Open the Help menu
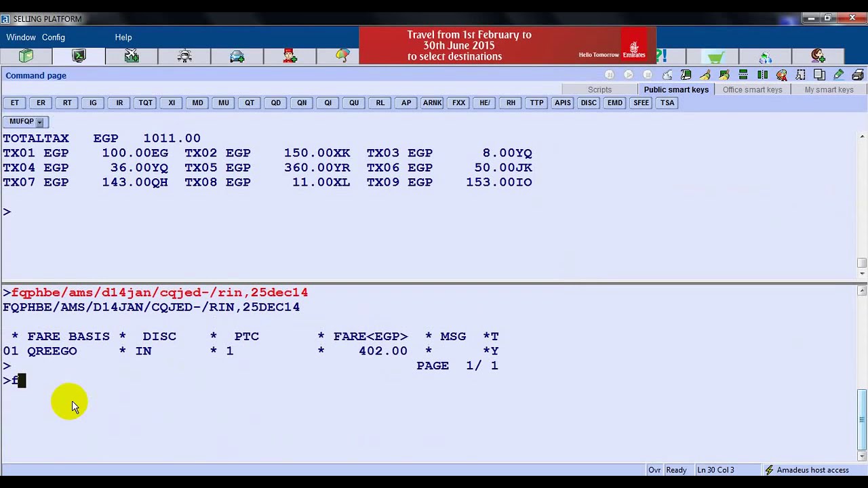This screenshot has width=868, height=488. [x=123, y=37]
